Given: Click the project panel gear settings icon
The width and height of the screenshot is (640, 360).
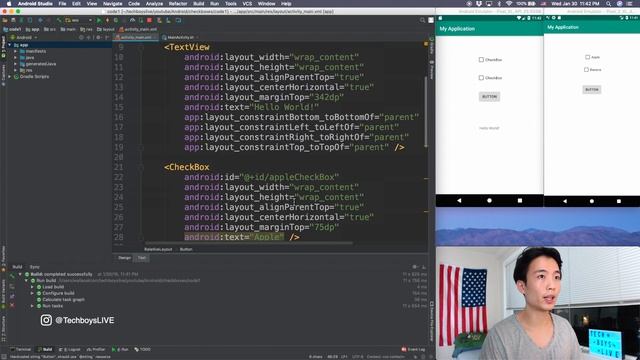Looking at the screenshot, I should click(x=98, y=37).
